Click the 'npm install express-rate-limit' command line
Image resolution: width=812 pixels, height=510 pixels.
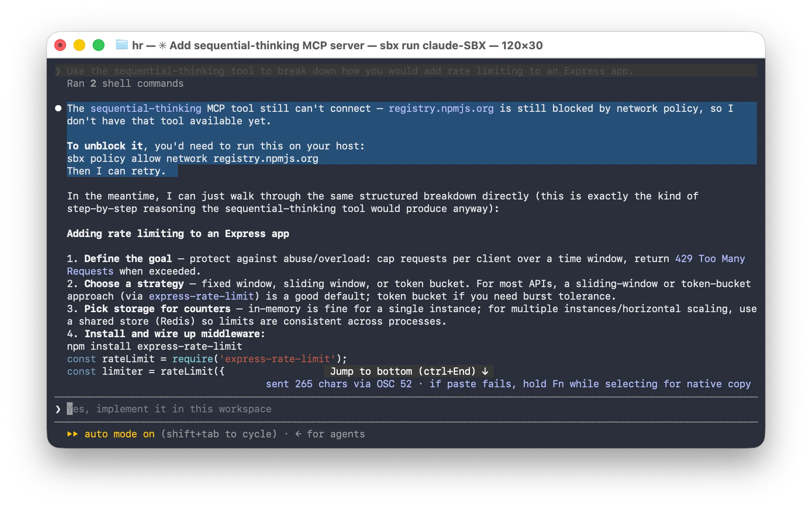155,346
